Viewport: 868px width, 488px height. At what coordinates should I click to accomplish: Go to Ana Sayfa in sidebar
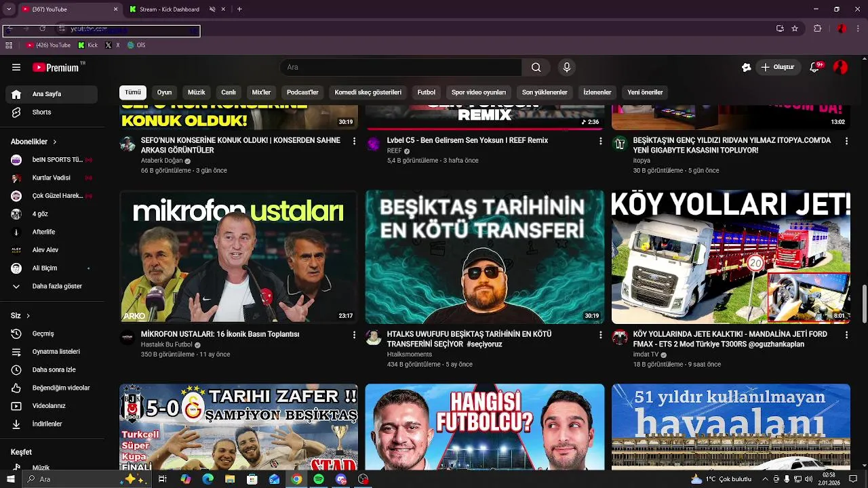pyautogui.click(x=52, y=94)
